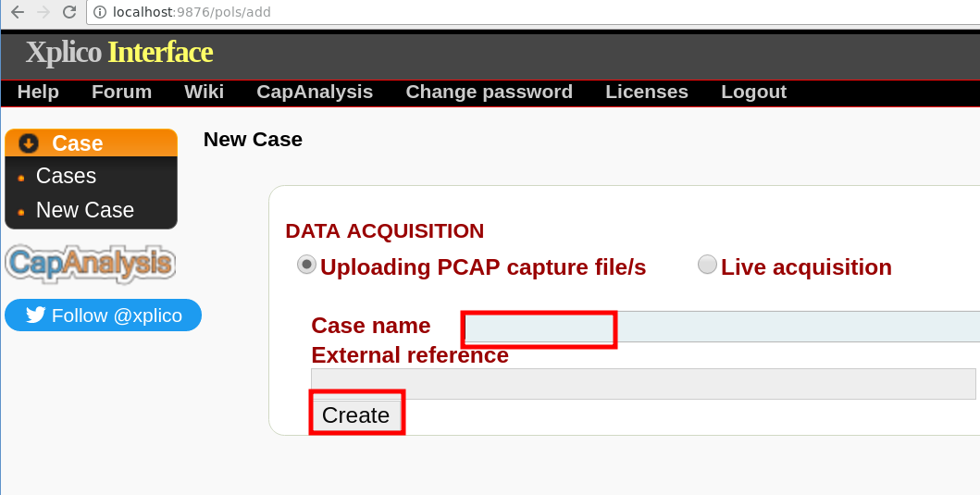Click Logout in the menu bar
Screen dimensions: 980x495
tap(754, 92)
